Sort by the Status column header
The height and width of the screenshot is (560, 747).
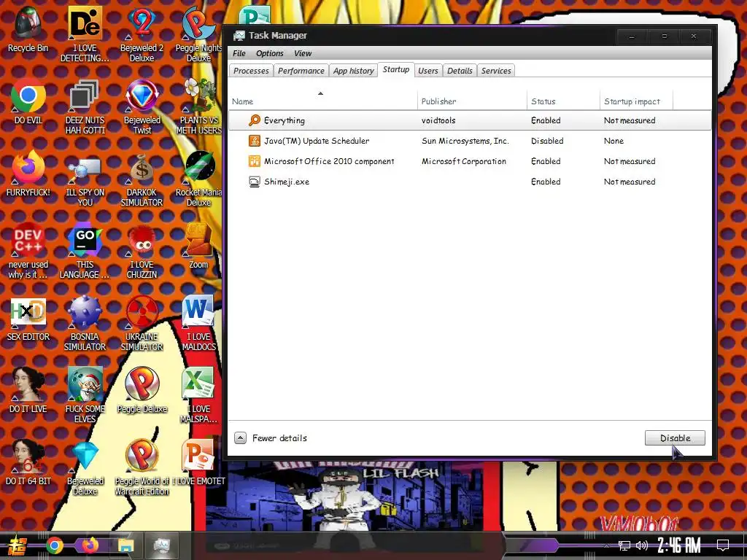coord(564,99)
